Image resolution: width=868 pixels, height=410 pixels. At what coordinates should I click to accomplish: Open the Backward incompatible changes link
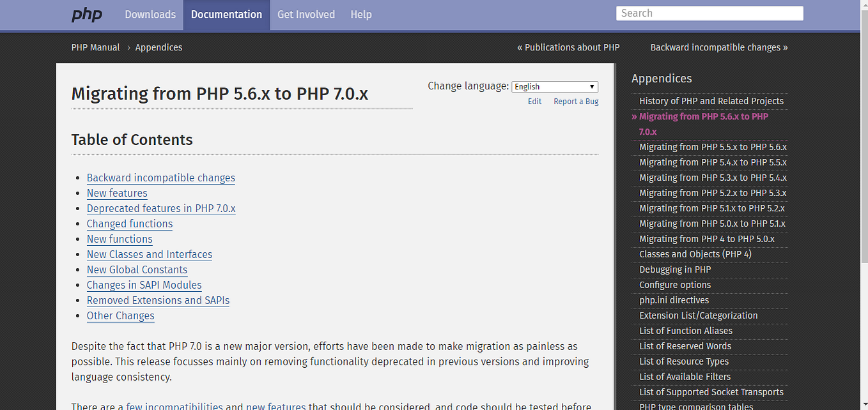[x=160, y=178]
